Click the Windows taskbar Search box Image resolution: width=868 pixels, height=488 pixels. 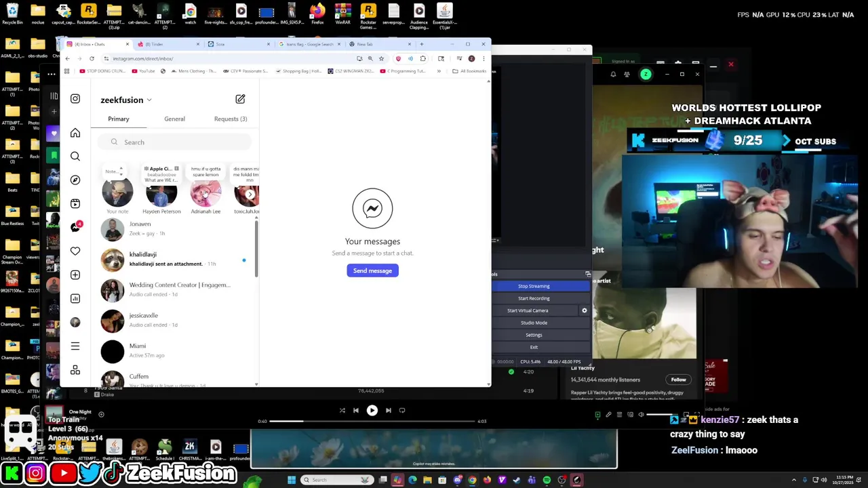[x=337, y=480]
